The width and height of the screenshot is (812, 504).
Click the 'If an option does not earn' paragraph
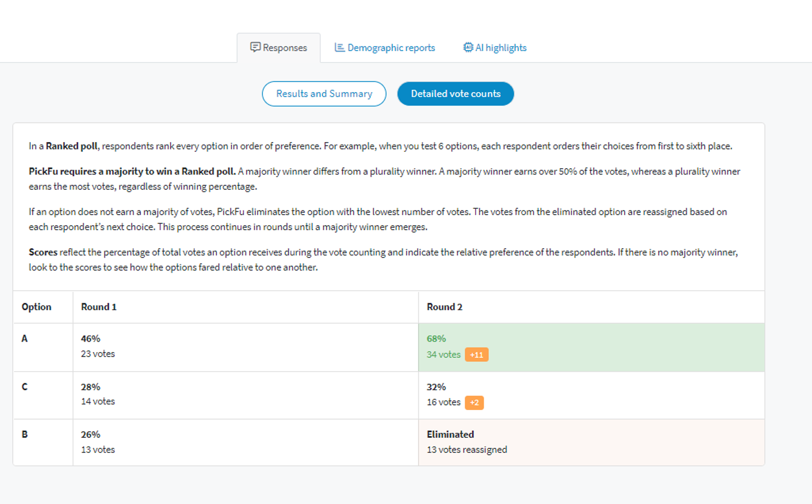point(378,219)
